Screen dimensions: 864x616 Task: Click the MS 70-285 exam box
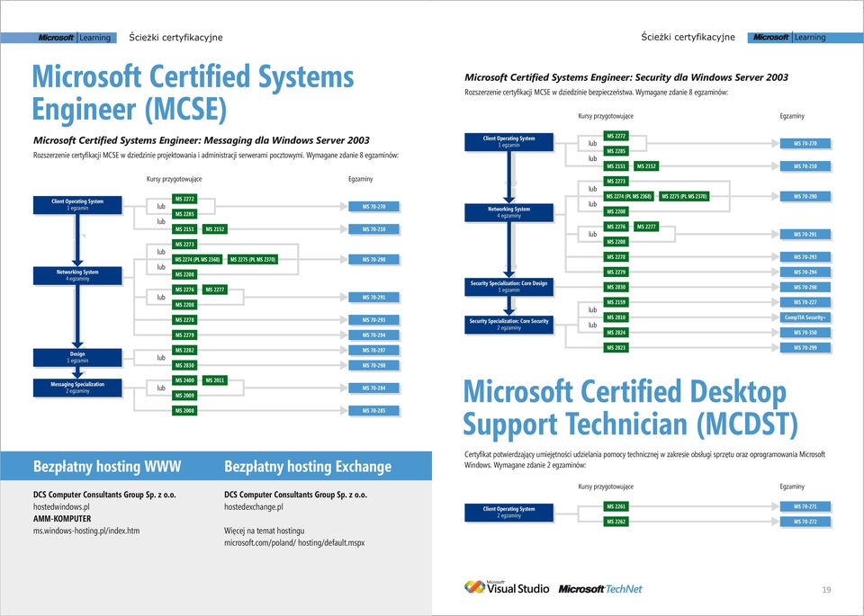click(373, 411)
